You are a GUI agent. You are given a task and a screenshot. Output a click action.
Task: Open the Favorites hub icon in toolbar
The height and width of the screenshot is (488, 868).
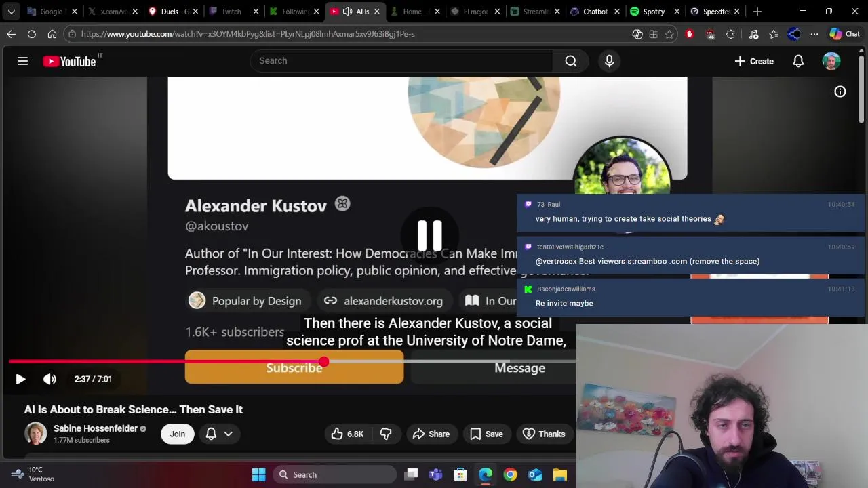tap(774, 34)
